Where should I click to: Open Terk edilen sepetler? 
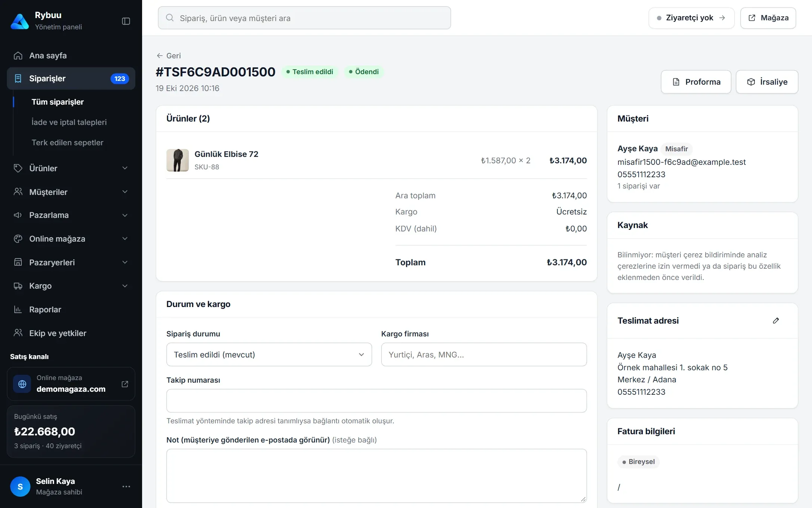tap(67, 143)
